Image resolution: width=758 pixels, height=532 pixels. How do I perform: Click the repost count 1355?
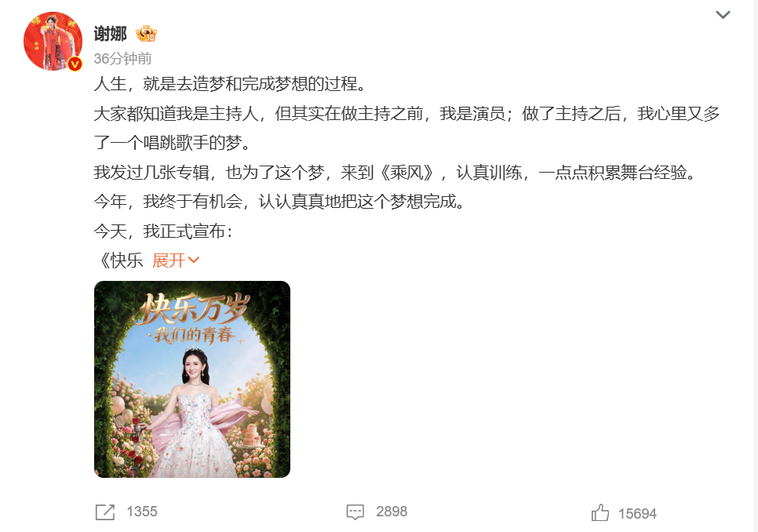click(x=142, y=512)
